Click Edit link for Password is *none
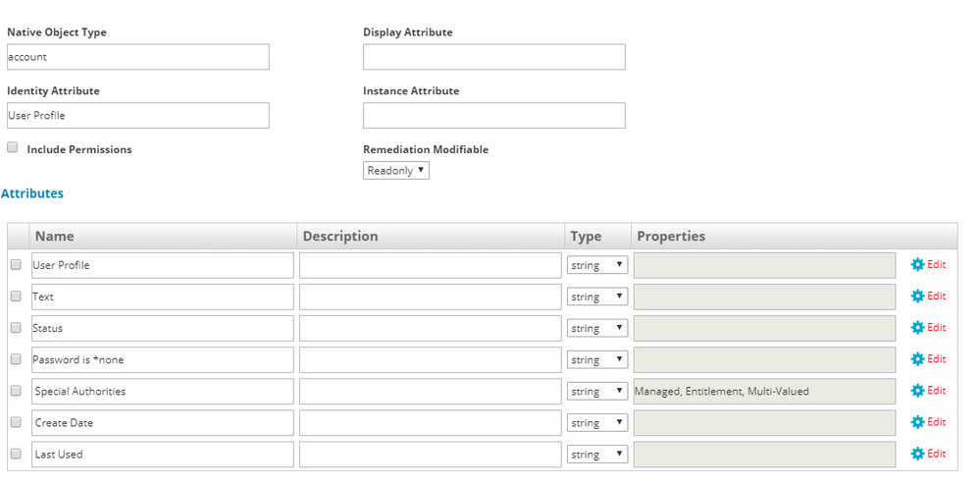 937,359
